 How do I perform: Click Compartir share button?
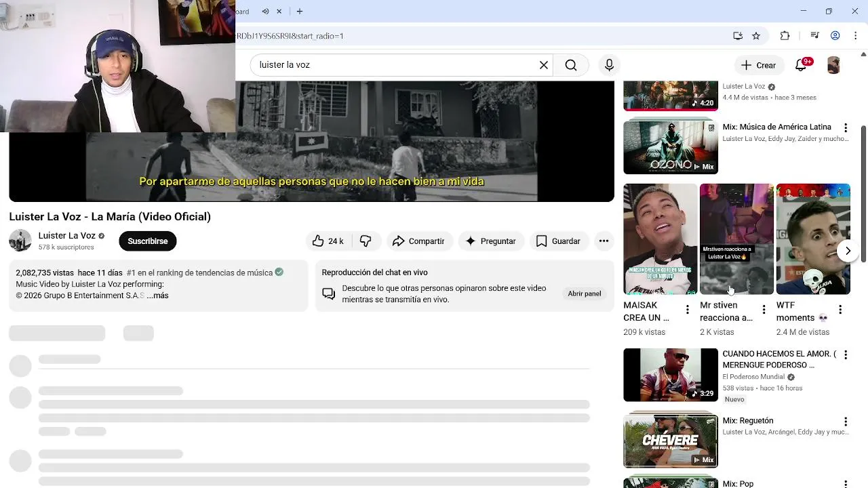point(418,241)
